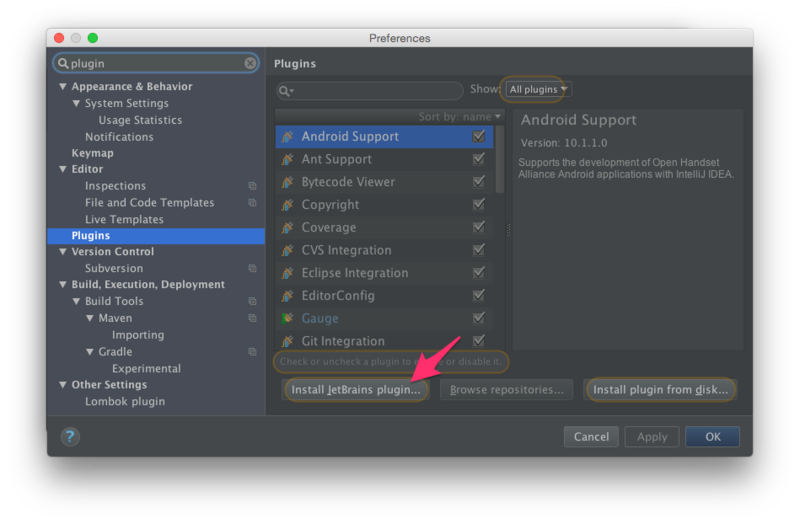Viewport: 800px width, 524px height.
Task: Click the EditorConfig plugin icon
Action: (x=287, y=295)
